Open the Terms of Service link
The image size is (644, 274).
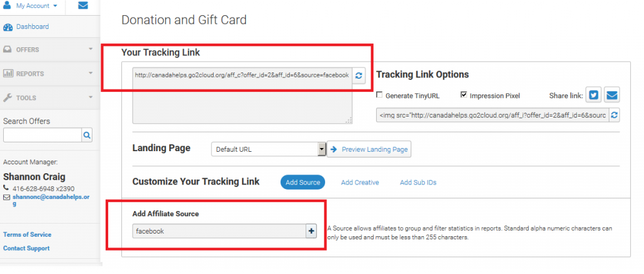pyautogui.click(x=27, y=234)
